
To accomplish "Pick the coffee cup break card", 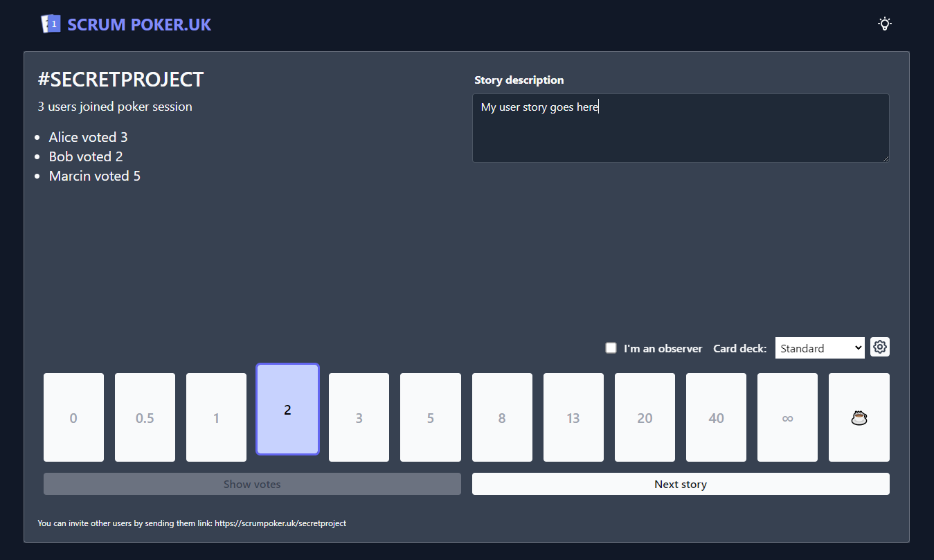I will [x=859, y=417].
